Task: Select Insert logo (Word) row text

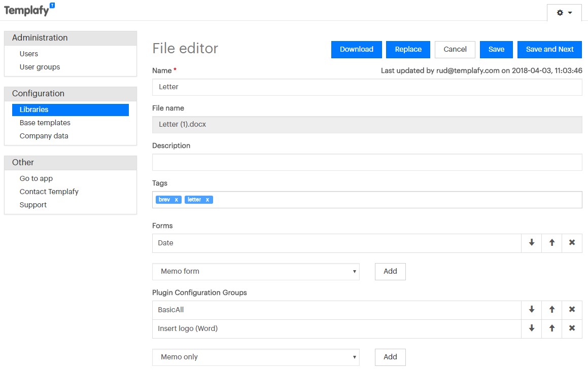Action: point(188,328)
